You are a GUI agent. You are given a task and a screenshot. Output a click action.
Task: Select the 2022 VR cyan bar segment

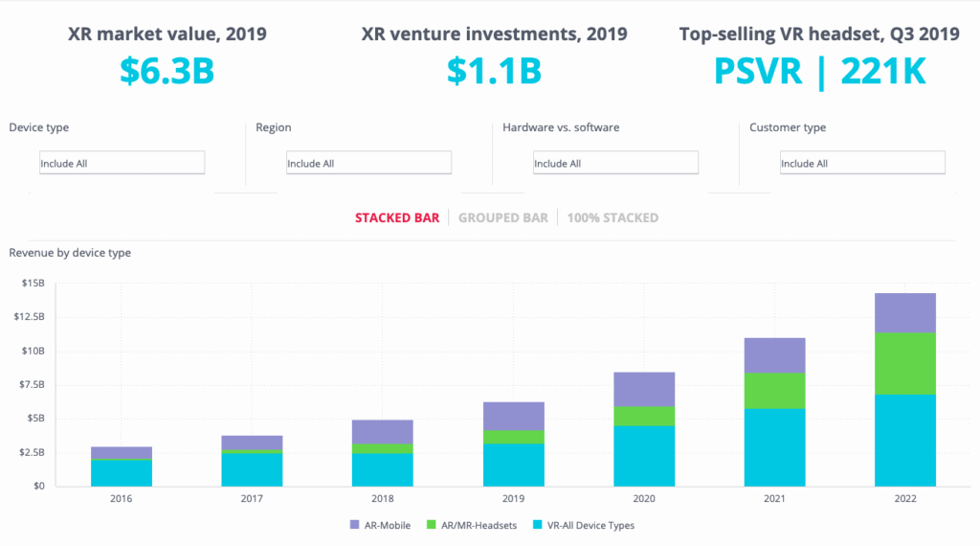tap(905, 441)
